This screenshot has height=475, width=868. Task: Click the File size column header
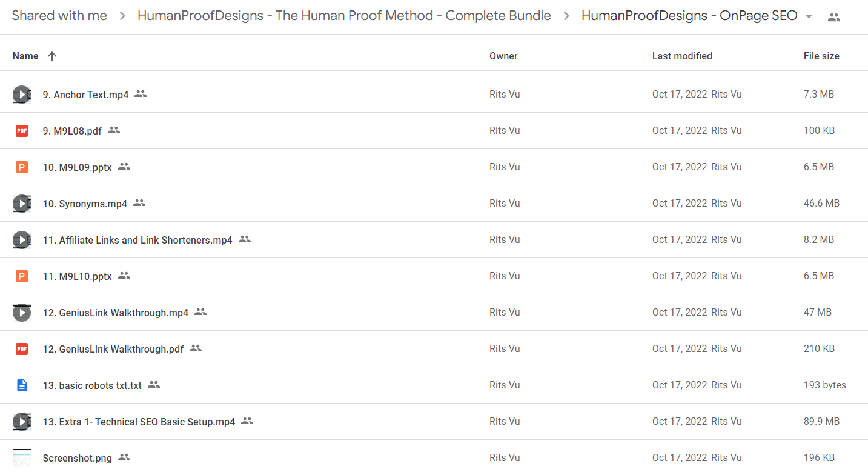pyautogui.click(x=821, y=56)
